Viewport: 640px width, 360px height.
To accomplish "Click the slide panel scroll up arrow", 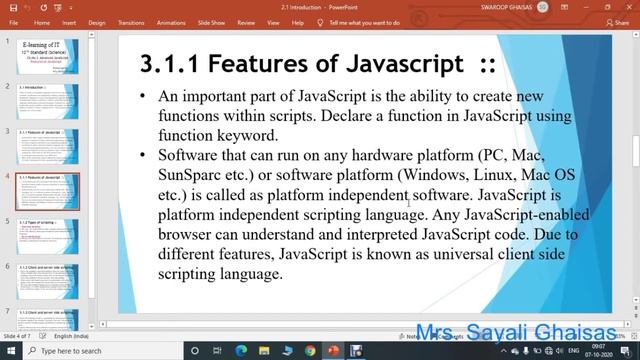I will point(91,35).
